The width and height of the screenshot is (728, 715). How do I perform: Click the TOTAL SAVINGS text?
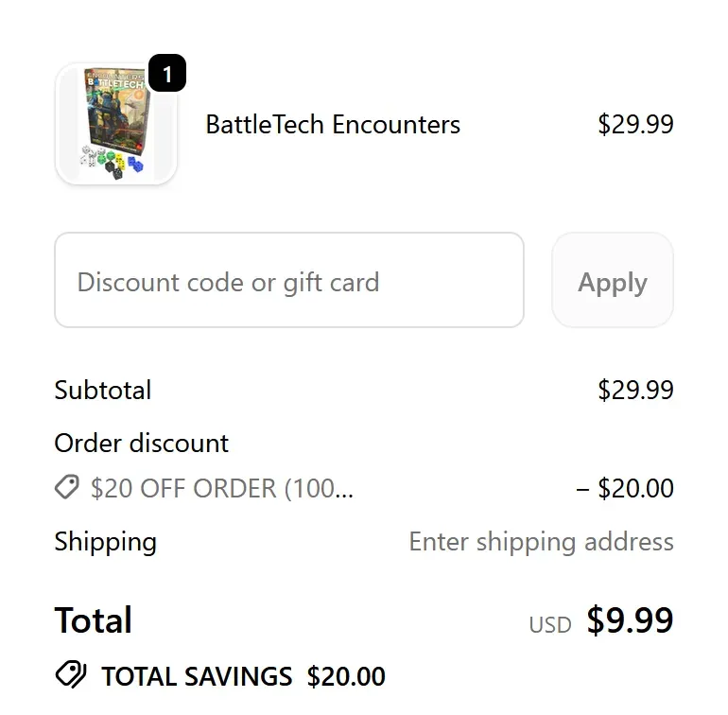(197, 677)
